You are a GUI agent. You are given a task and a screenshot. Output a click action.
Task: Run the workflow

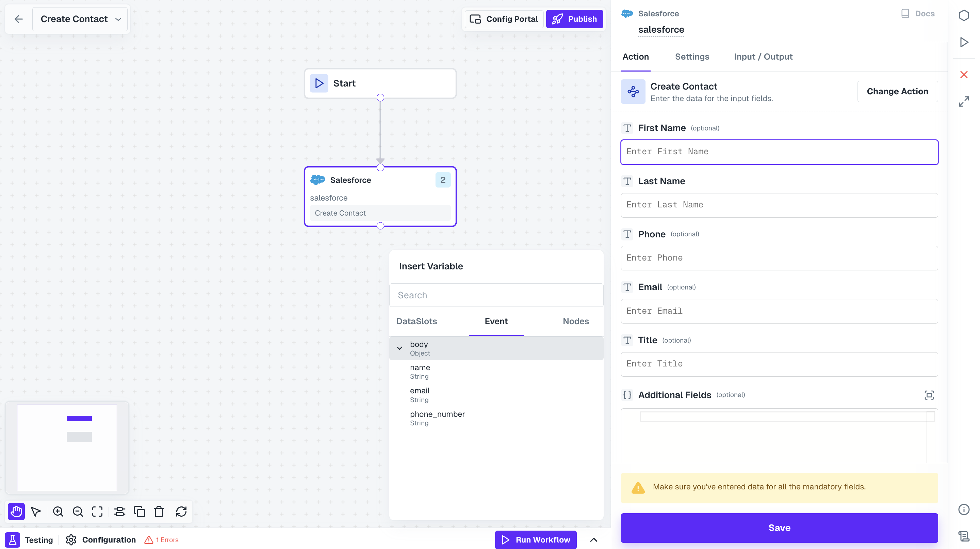pos(535,539)
